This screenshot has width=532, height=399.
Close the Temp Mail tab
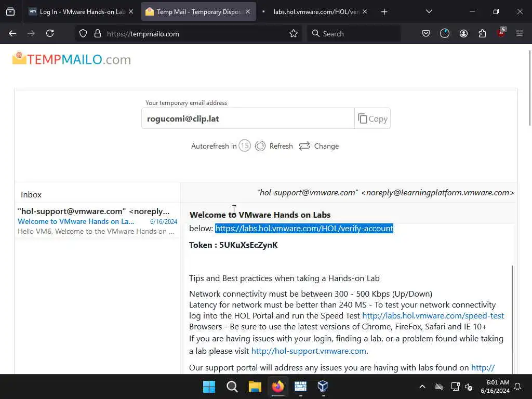(248, 12)
